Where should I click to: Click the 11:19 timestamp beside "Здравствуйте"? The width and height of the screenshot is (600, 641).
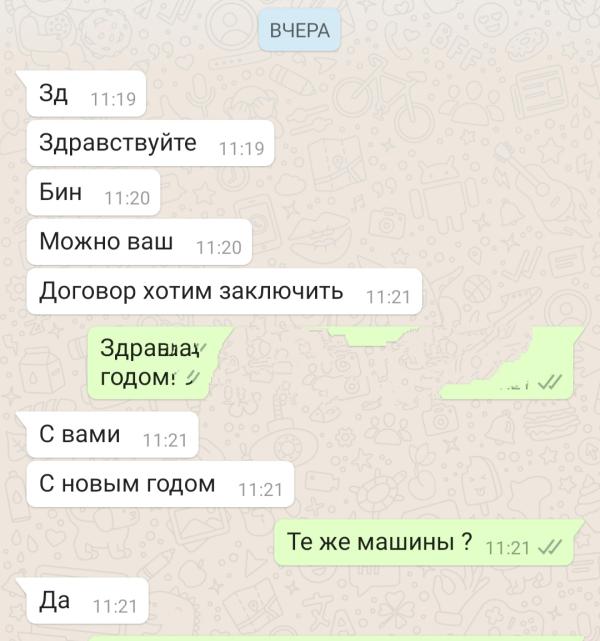coord(242,148)
